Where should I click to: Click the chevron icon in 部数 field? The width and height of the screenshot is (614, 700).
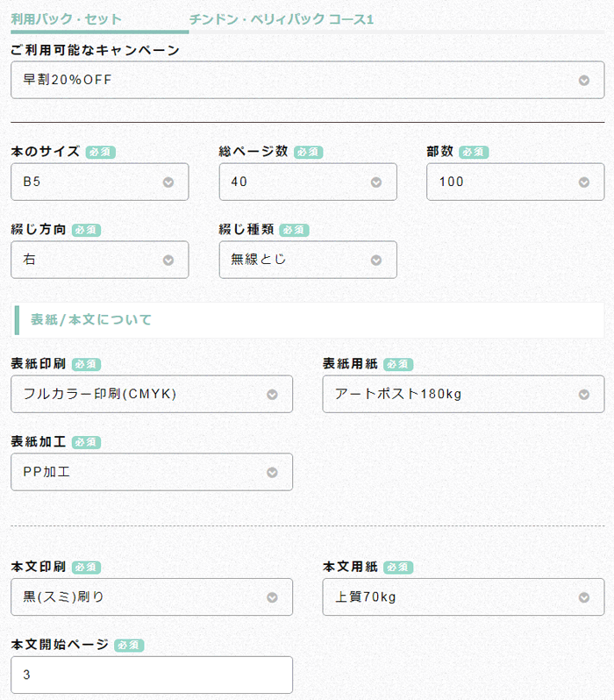point(583,182)
